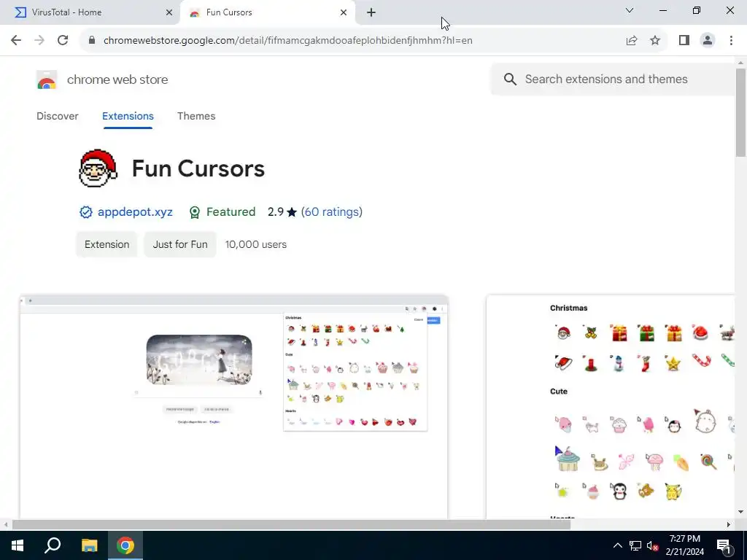Open the Extensions tab

[x=128, y=116]
